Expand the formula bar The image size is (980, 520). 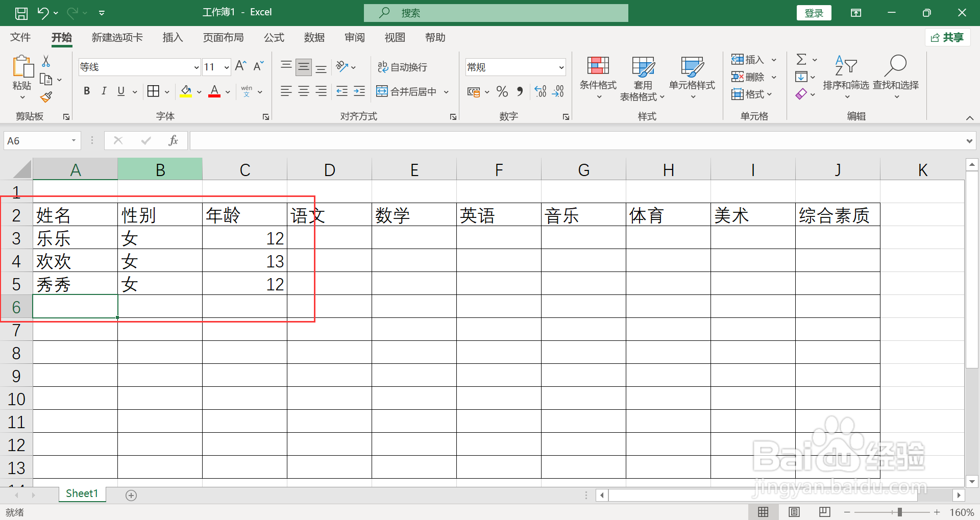click(969, 141)
